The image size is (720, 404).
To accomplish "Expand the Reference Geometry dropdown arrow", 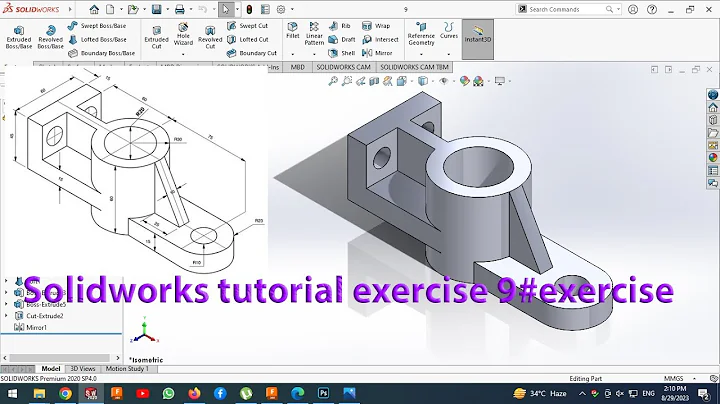I will pos(421,54).
